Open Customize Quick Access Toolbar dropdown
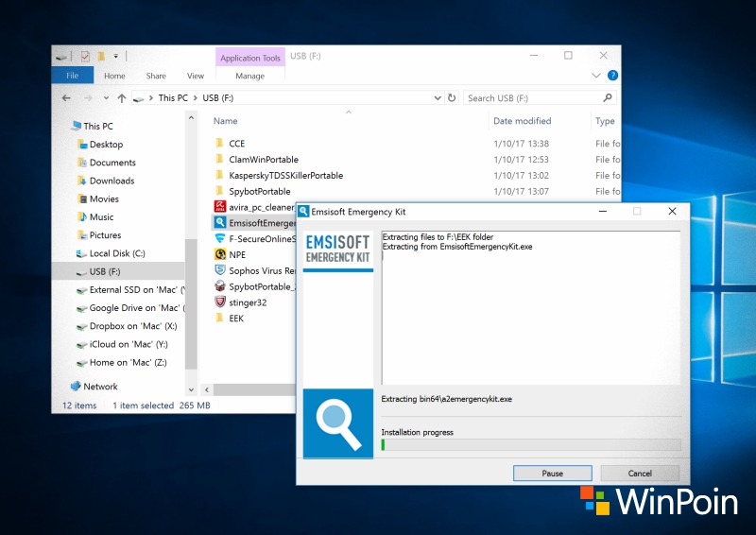 [x=115, y=57]
